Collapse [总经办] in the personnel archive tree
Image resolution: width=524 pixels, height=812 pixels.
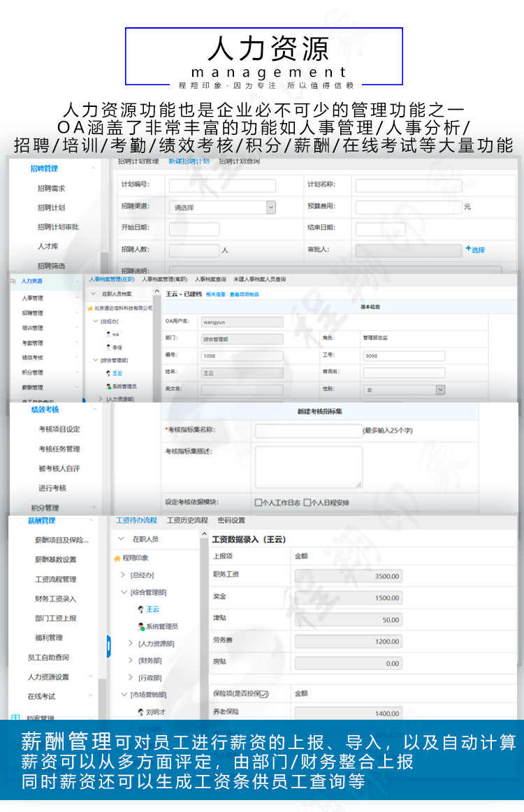(96, 321)
